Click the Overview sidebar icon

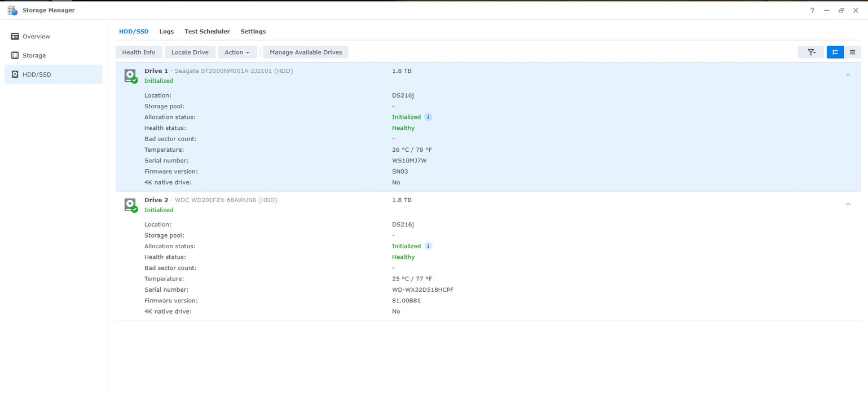tap(15, 37)
